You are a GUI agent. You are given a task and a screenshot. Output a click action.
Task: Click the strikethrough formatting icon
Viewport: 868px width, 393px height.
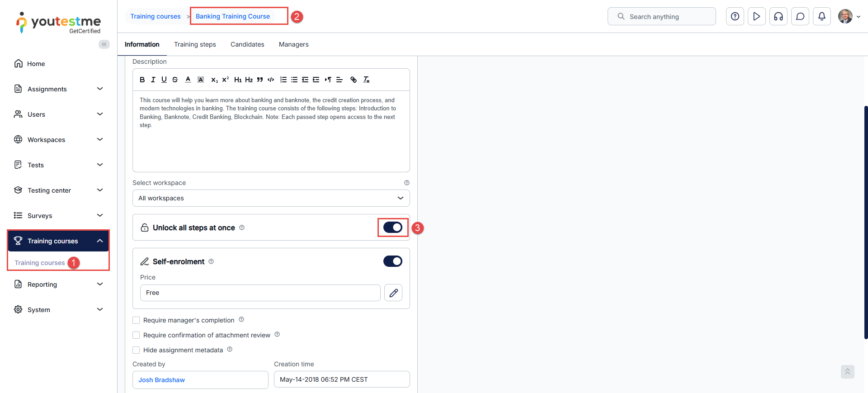175,80
